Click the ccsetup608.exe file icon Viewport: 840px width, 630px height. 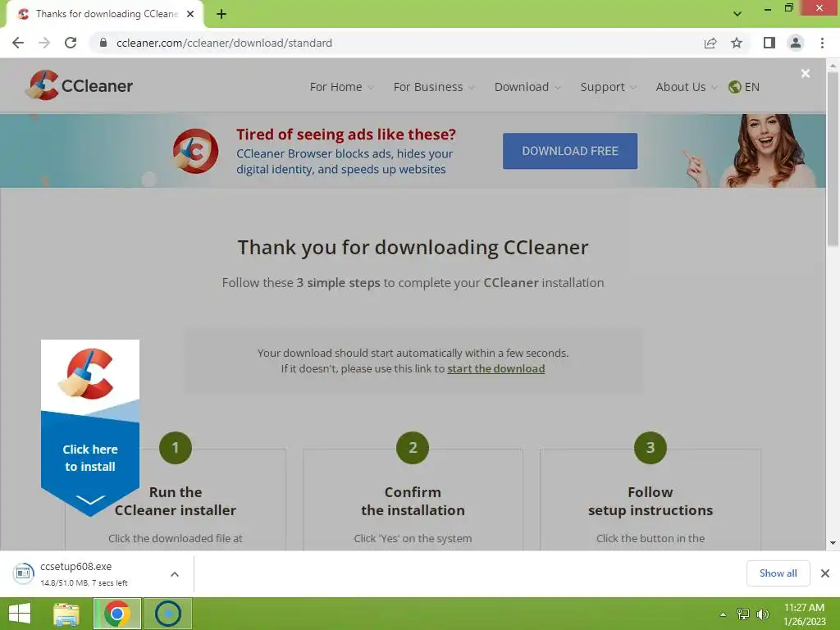click(x=23, y=573)
